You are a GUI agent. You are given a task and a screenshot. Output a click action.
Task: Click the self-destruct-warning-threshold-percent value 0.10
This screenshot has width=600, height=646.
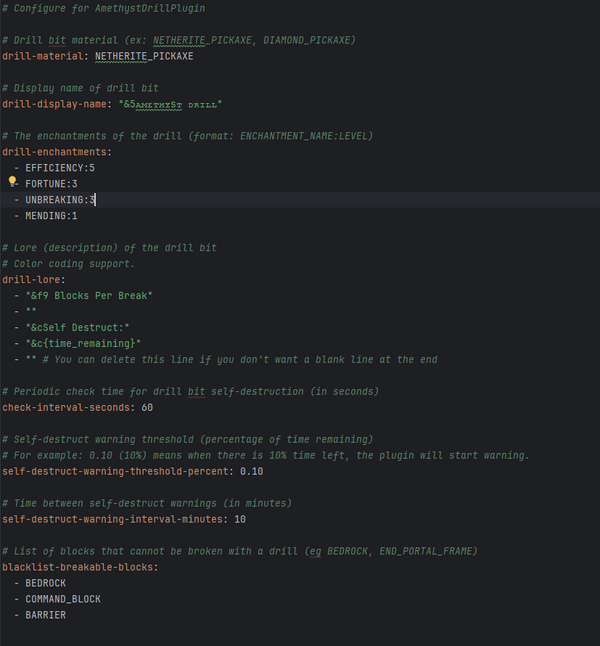click(x=252, y=472)
